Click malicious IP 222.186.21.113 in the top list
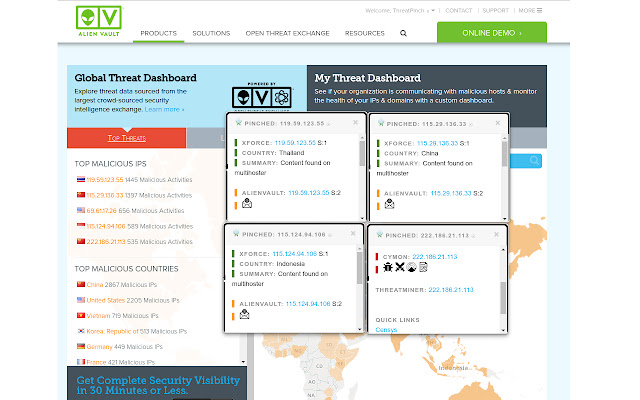Screen dimensions: 640x400 pos(106,242)
